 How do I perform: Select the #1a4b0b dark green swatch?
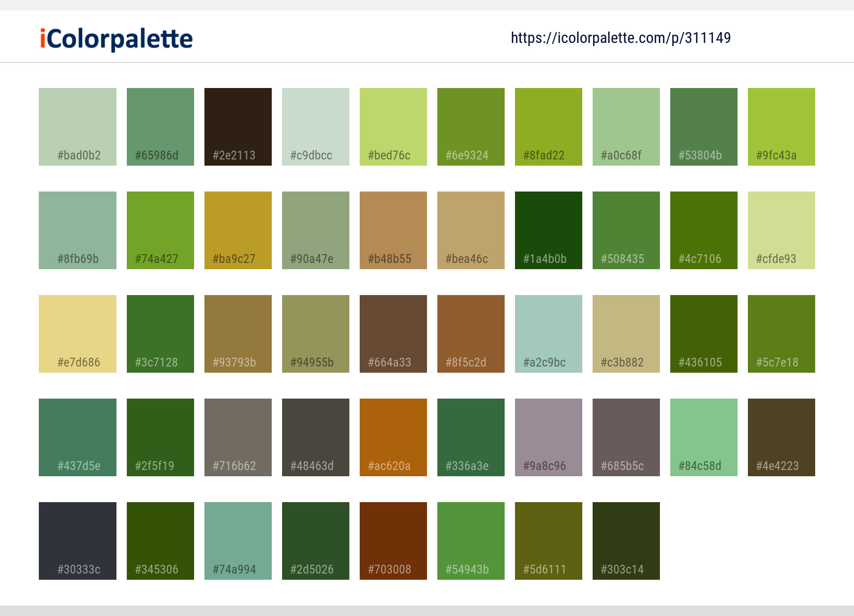[548, 230]
